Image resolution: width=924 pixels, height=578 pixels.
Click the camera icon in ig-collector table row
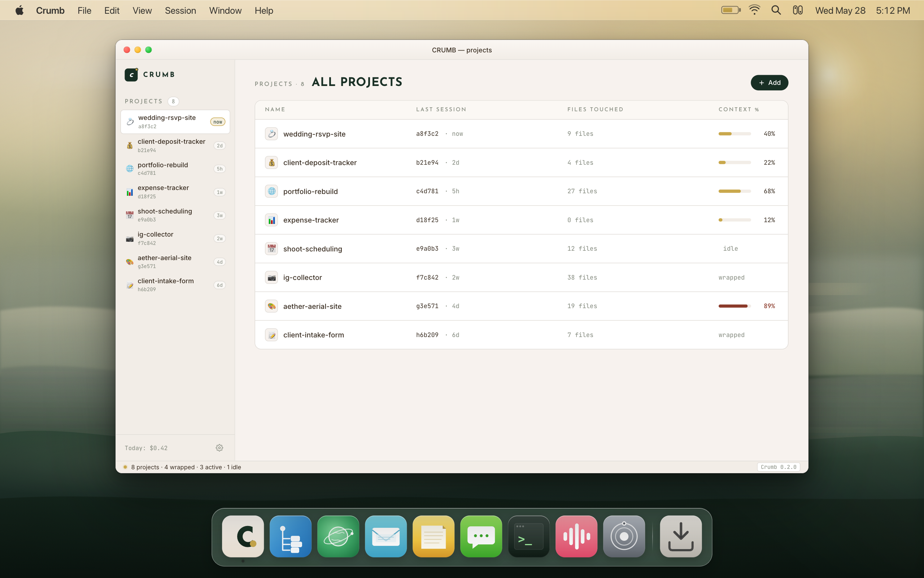click(x=271, y=277)
